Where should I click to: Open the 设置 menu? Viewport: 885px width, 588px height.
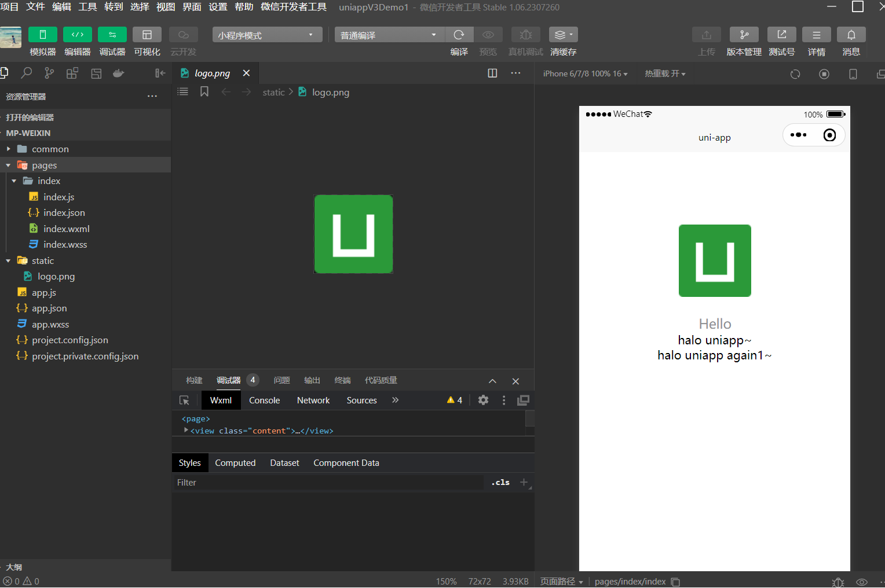(218, 7)
